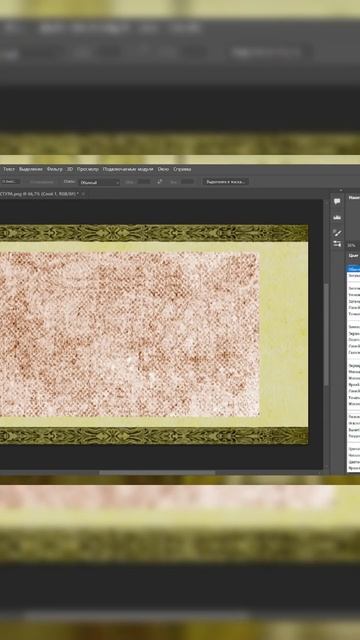Choose the Темнее blend mode
360x640 pixels.
point(353,314)
